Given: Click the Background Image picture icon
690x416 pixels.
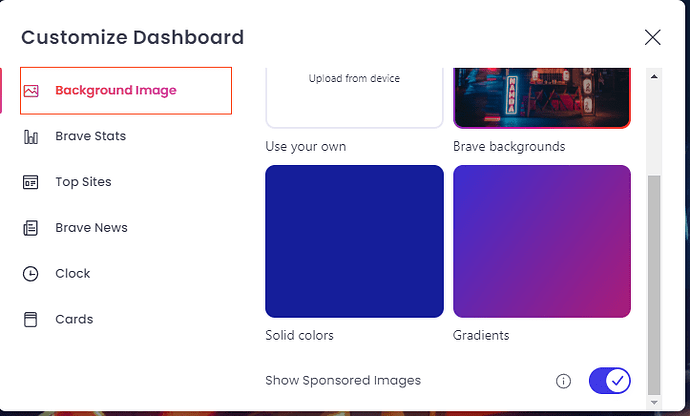Looking at the screenshot, I should pyautogui.click(x=31, y=90).
